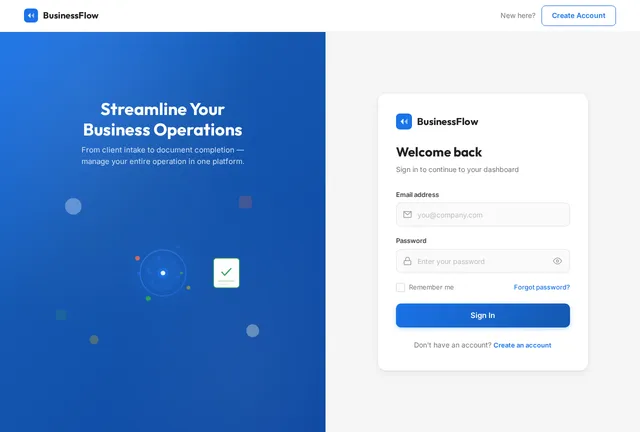The height and width of the screenshot is (432, 640).
Task: Focus the Password input field
Action: [x=483, y=261]
